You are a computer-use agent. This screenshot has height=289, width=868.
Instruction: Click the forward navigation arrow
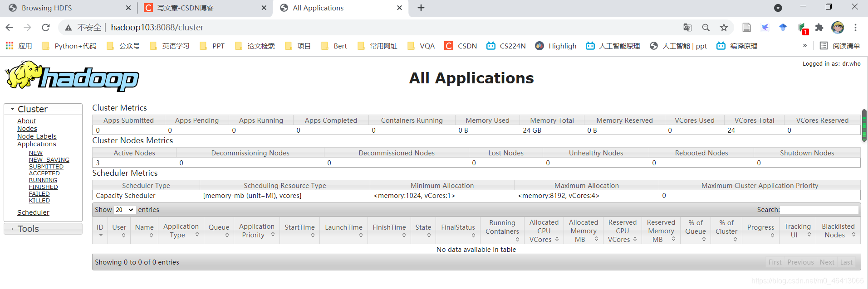coord(28,28)
